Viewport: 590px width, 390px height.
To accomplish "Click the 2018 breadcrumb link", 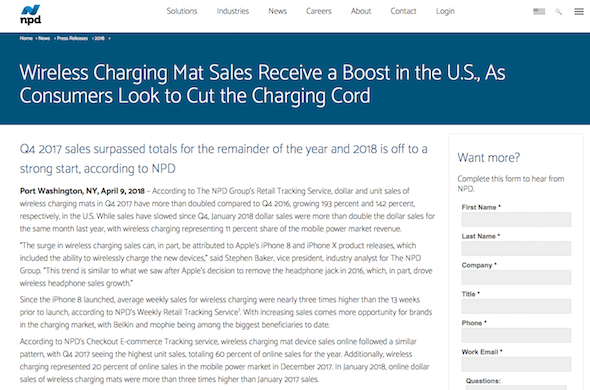I will pyautogui.click(x=99, y=38).
